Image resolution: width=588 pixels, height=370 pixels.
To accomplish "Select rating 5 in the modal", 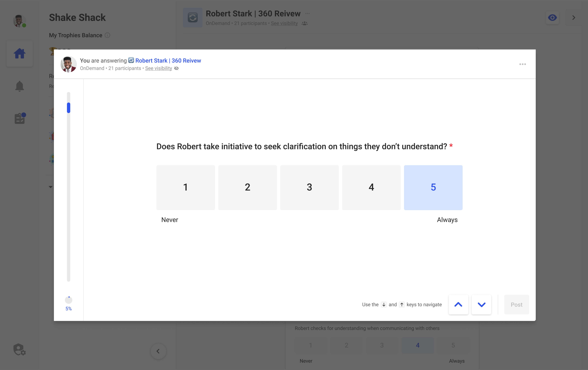I will (x=433, y=187).
